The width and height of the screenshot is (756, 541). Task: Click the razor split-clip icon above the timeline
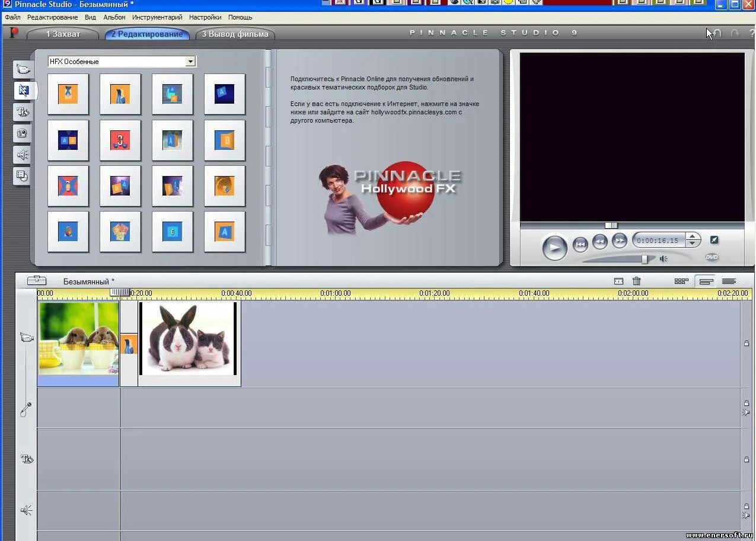click(x=619, y=281)
